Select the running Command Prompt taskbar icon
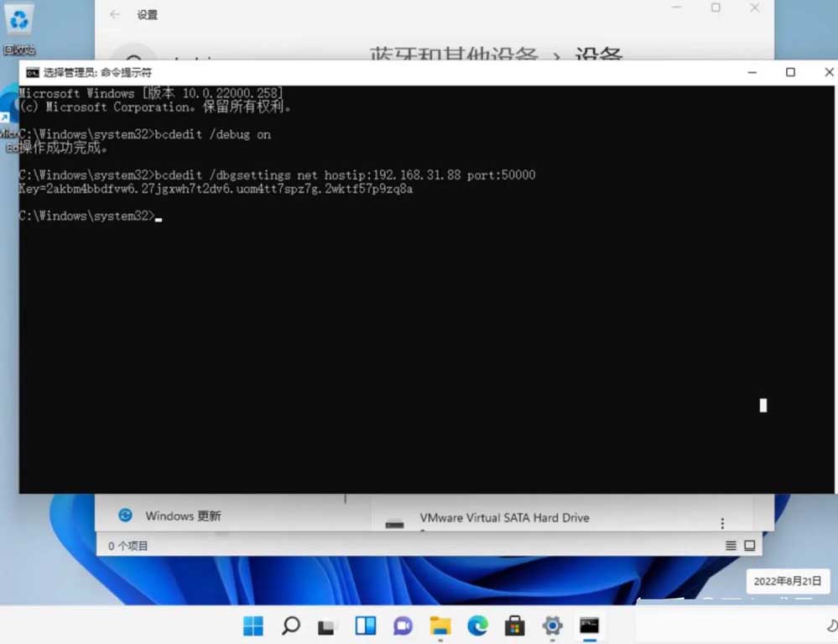The image size is (838, 644). (x=589, y=626)
